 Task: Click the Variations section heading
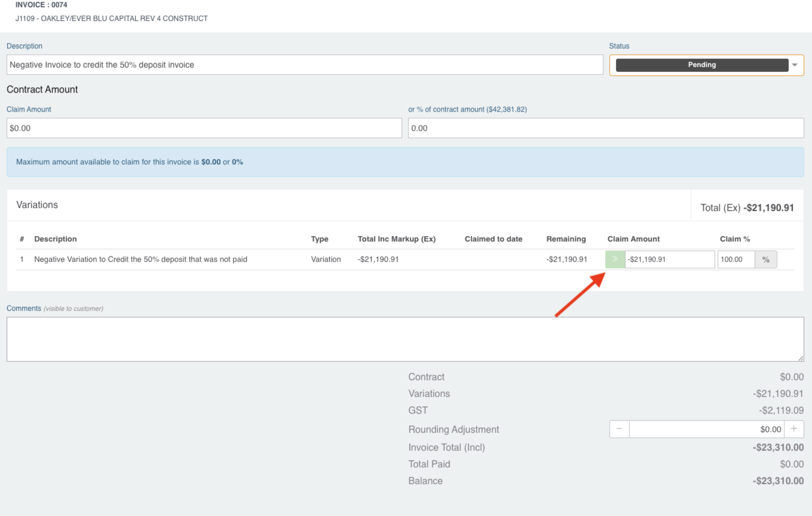tap(37, 205)
